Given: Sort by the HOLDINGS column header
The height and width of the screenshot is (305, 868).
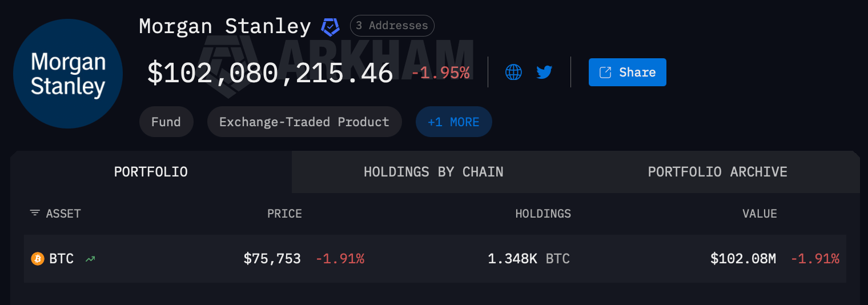Looking at the screenshot, I should 543,214.
